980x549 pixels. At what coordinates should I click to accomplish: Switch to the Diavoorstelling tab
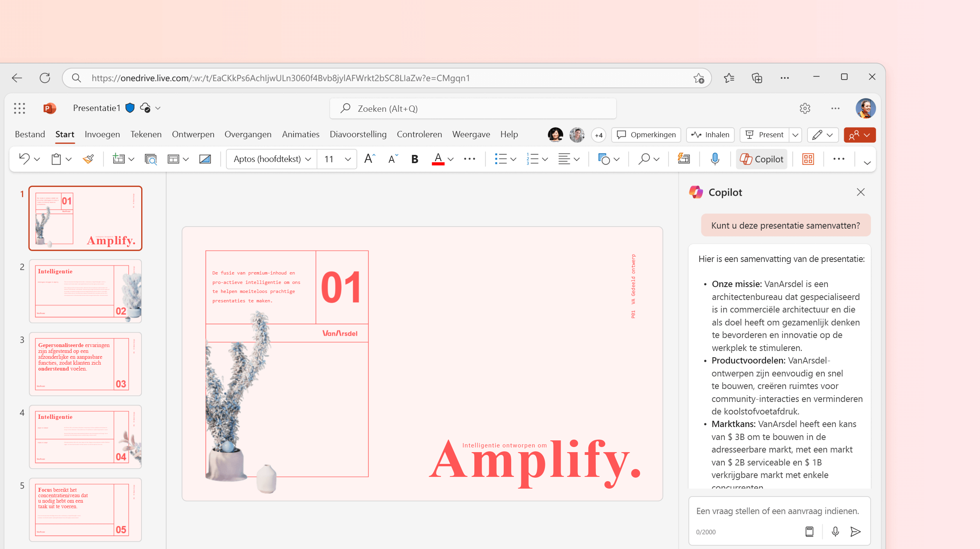(x=358, y=135)
